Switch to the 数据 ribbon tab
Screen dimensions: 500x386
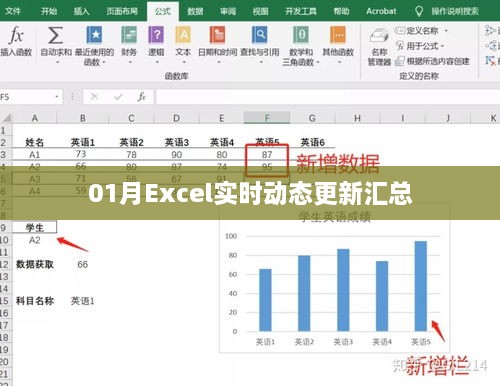tap(195, 11)
